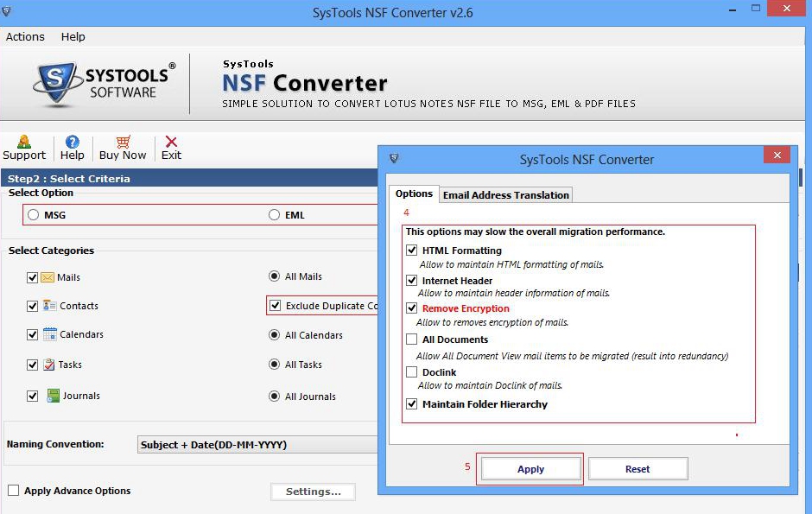Screen dimensions: 812x514
Task: Click the 'Select Option' label
Action: (41, 193)
